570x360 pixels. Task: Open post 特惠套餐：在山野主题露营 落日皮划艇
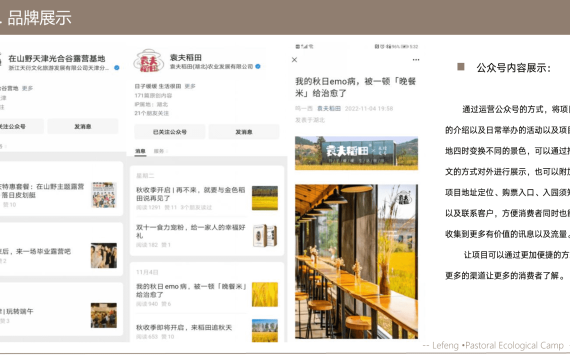pos(42,191)
